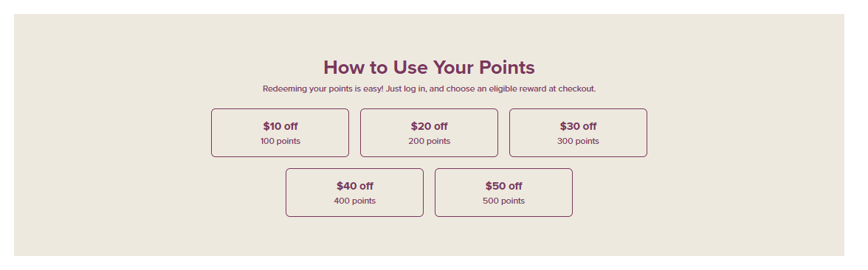868x270 pixels.
Task: Click the '100 points' label
Action: click(280, 141)
